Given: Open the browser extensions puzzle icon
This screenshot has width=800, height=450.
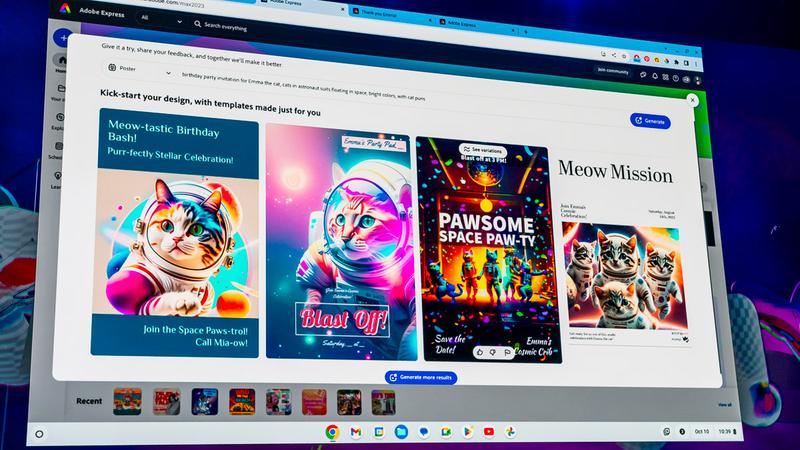Looking at the screenshot, I should [677, 62].
